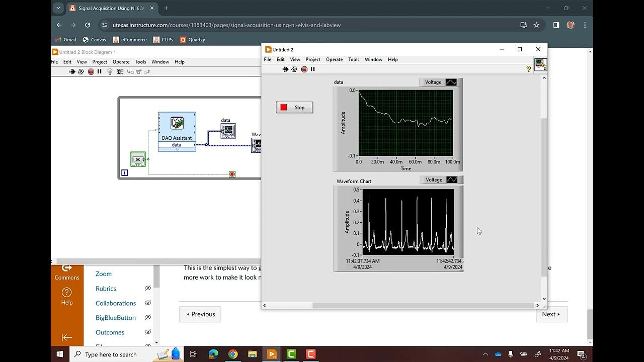
Task: Open context help question mark in front panel
Action: point(528,69)
